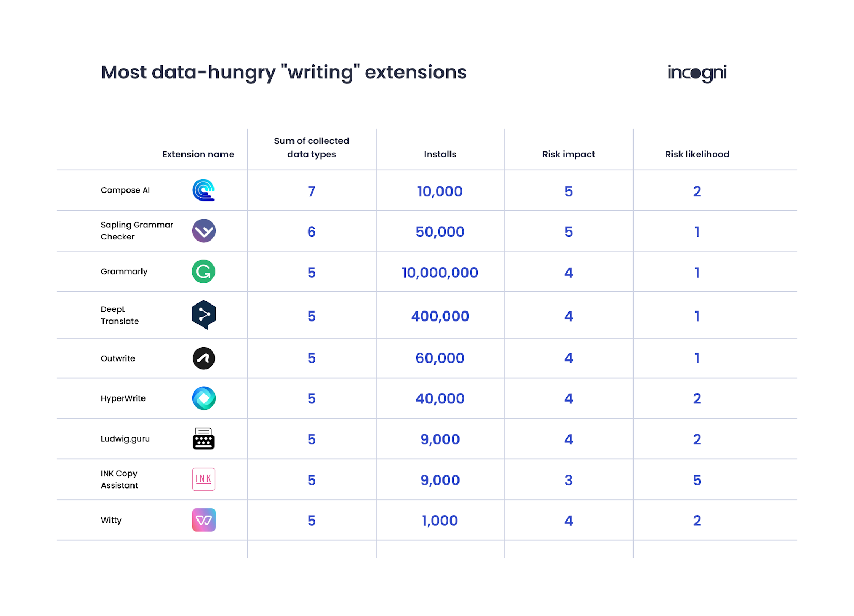Click the INK Copy Assistant icon
The image size is (854, 616).
(x=203, y=479)
